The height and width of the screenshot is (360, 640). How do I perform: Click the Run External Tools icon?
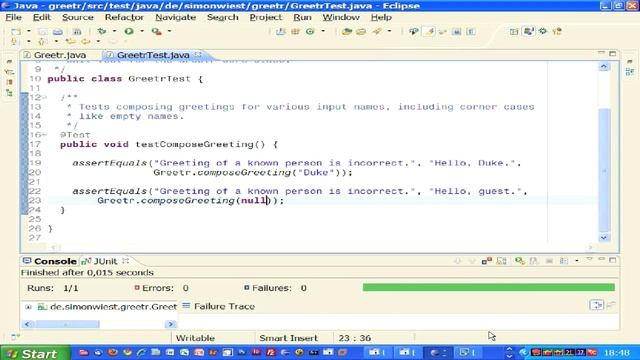click(x=156, y=31)
